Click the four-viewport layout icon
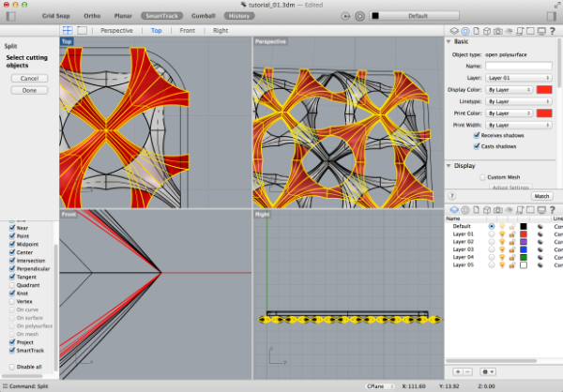 pyautogui.click(x=67, y=30)
